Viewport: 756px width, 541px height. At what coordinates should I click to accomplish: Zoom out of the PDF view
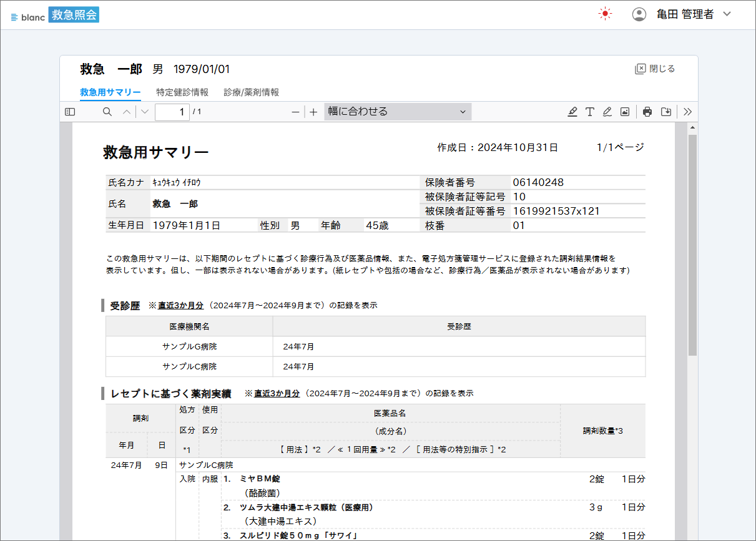[295, 112]
